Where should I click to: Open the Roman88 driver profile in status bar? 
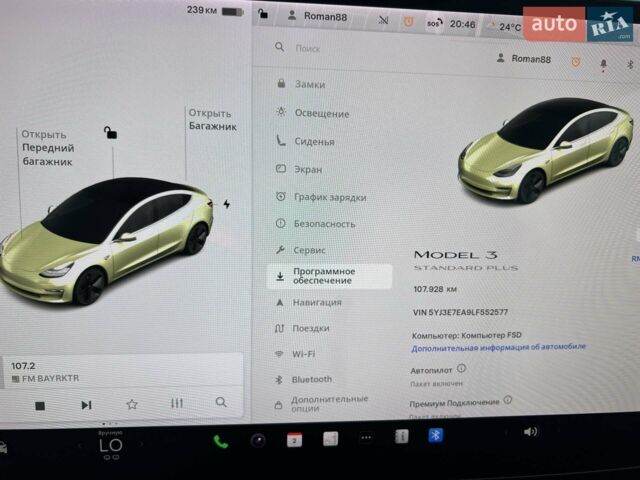coord(318,17)
